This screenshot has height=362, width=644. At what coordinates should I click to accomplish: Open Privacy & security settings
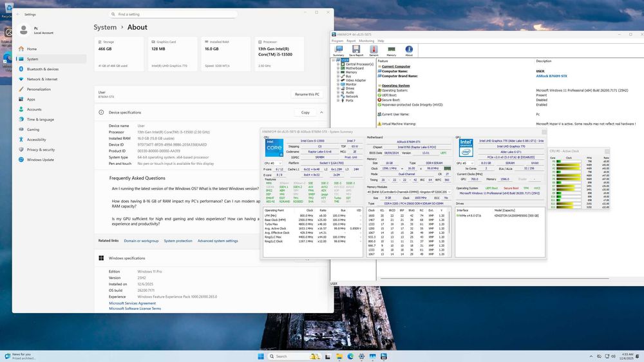[x=51, y=149]
